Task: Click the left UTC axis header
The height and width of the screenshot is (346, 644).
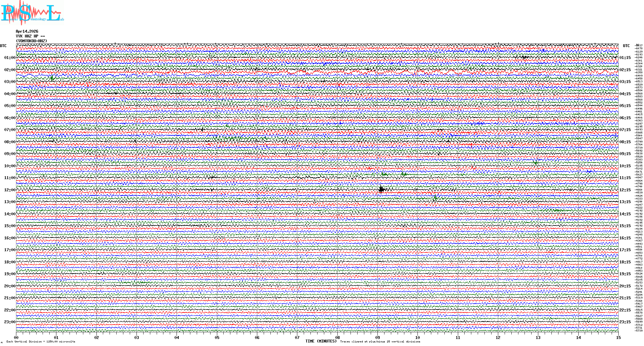Action: point(3,46)
